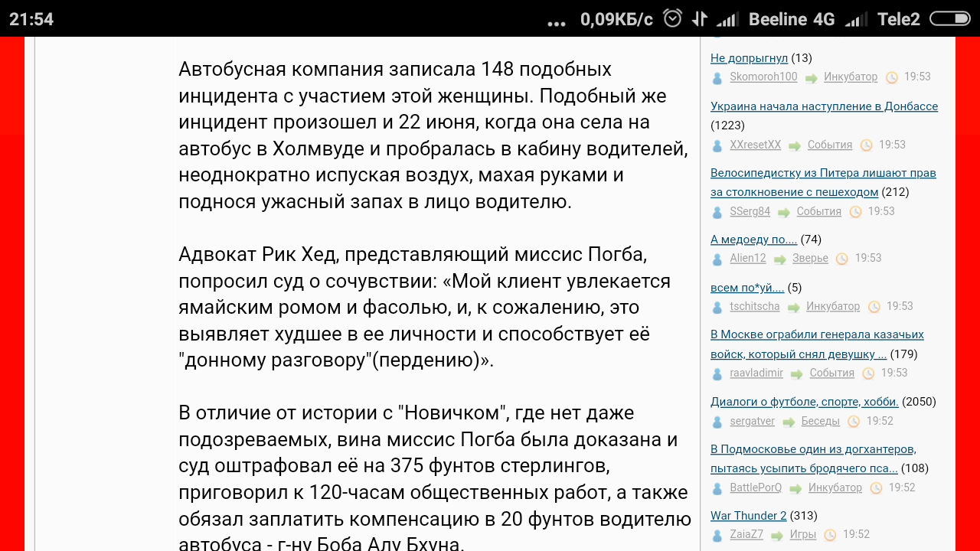Visit Skomoroh100's user profile
Screen dimensions: 980x551
pyautogui.click(x=763, y=77)
